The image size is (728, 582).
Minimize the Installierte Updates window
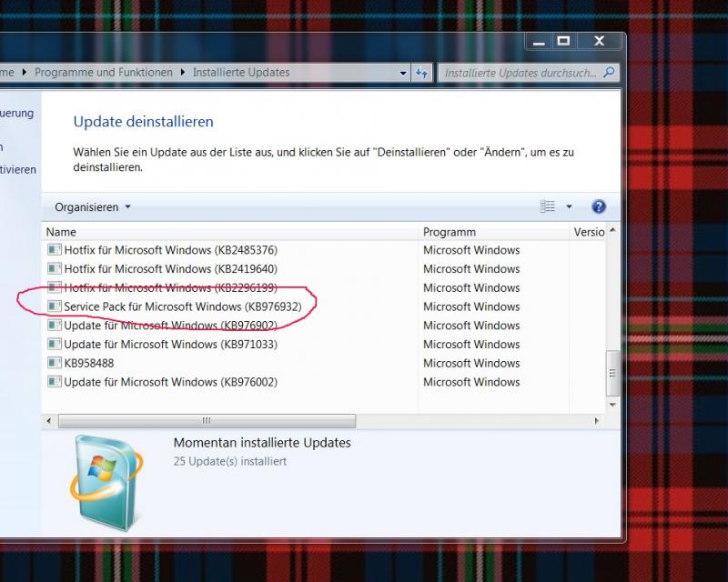click(x=539, y=42)
